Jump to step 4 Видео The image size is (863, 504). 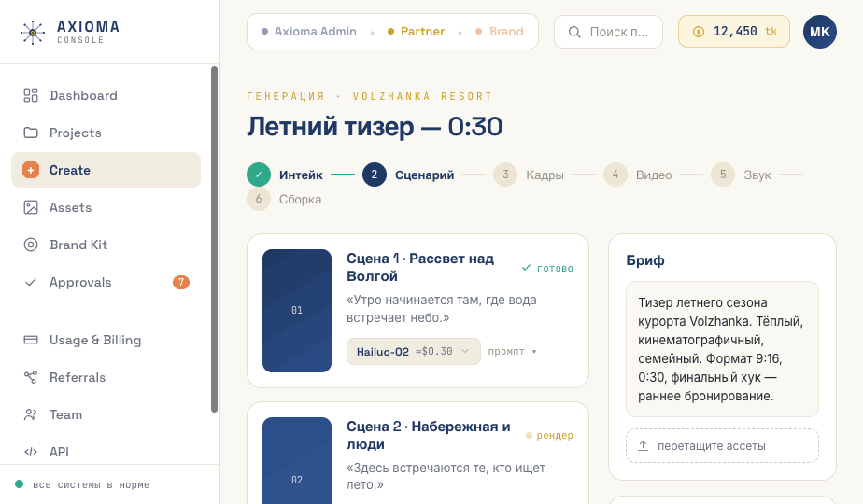[x=637, y=175]
